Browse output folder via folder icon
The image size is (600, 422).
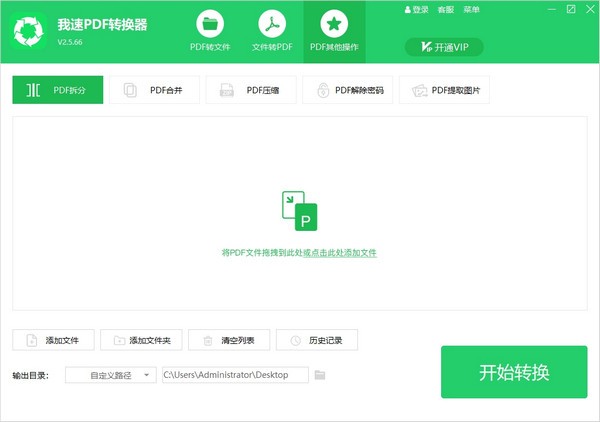click(320, 375)
